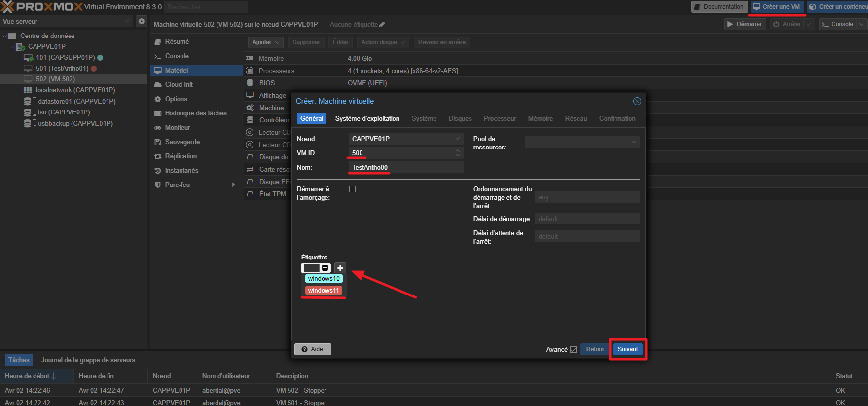868x406 pixels.
Task: Open the server view settings gear
Action: [x=142, y=21]
